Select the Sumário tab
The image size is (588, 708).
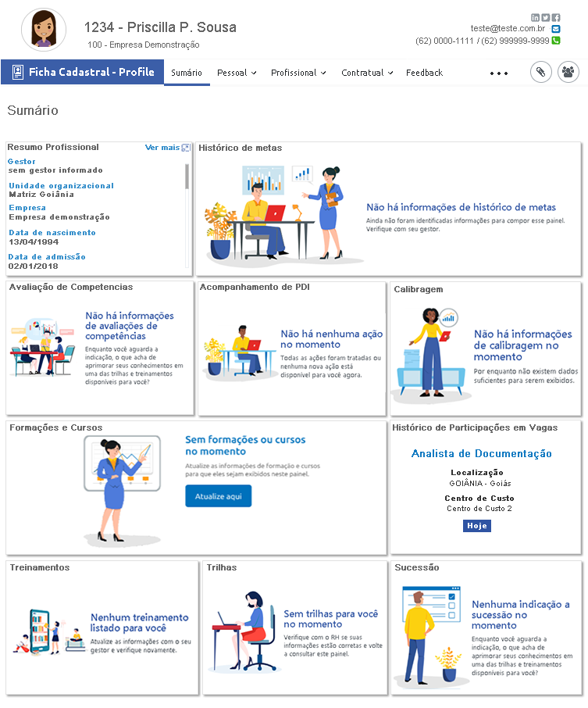187,73
